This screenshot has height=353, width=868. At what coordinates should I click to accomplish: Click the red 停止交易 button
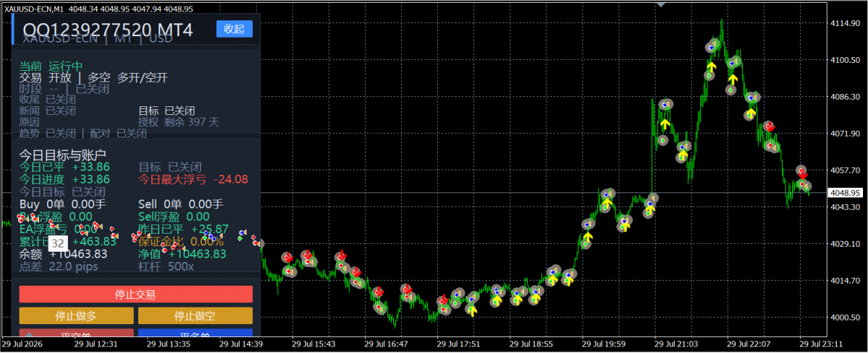click(x=135, y=294)
